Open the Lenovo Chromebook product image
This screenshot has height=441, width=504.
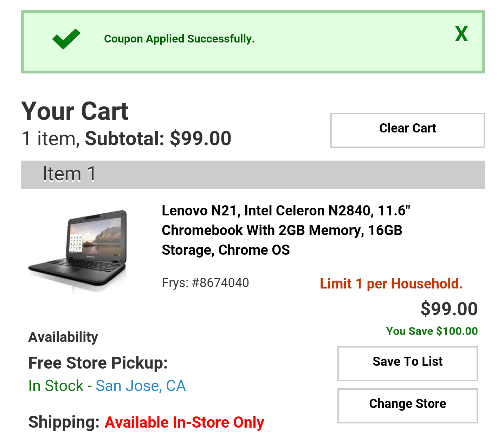click(78, 251)
